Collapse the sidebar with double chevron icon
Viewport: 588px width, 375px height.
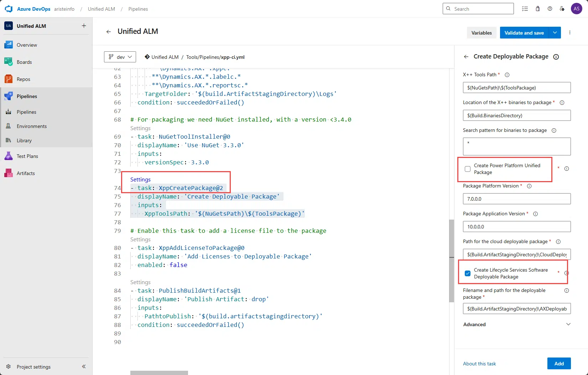(x=84, y=366)
